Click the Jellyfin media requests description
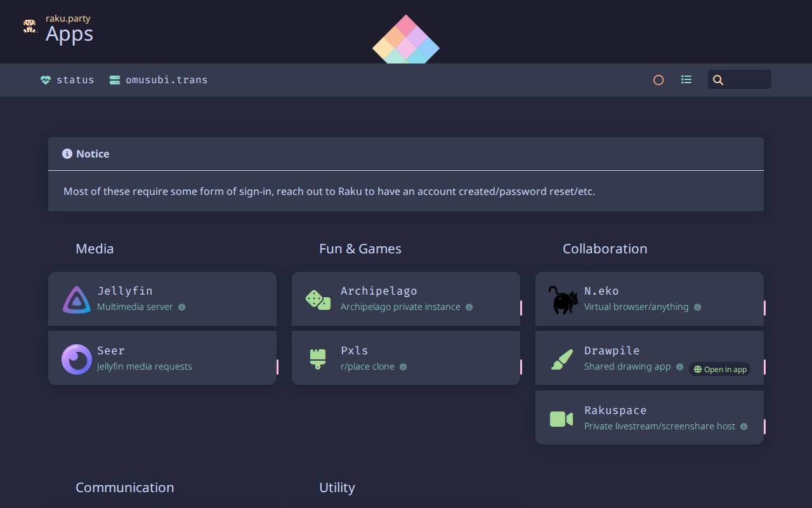This screenshot has height=508, width=812. (145, 366)
